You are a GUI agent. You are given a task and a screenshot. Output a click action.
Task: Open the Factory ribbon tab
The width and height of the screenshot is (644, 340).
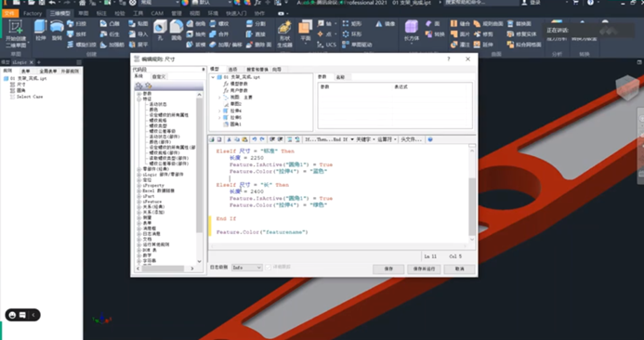click(33, 13)
